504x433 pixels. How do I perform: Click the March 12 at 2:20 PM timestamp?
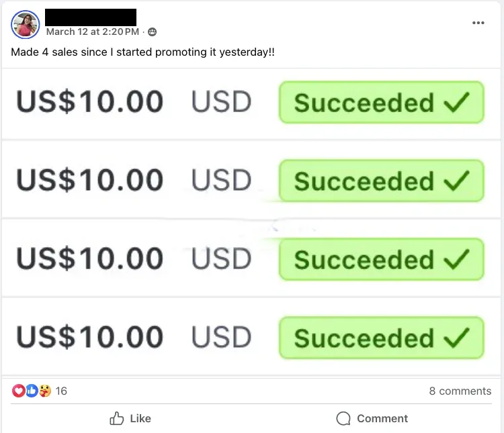[93, 32]
